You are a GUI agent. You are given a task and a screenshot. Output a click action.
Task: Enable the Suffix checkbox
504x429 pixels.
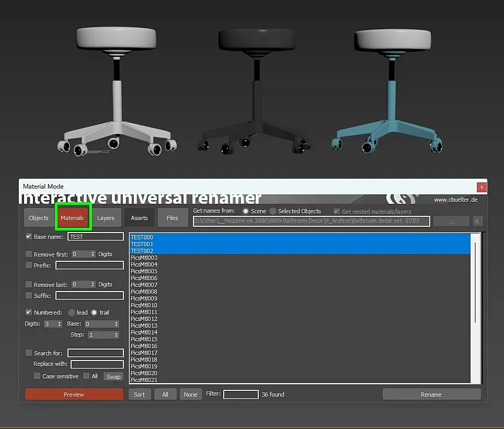click(x=29, y=295)
